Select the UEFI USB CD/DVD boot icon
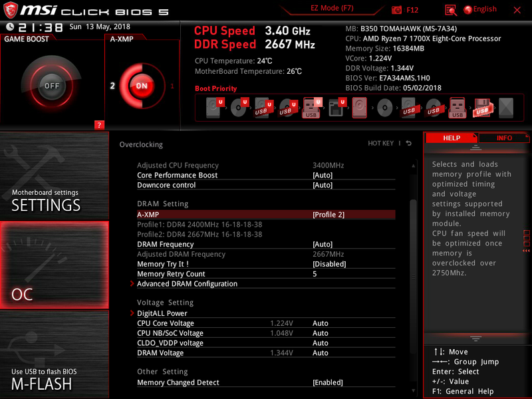Image resolution: width=532 pixels, height=399 pixels. (x=288, y=108)
